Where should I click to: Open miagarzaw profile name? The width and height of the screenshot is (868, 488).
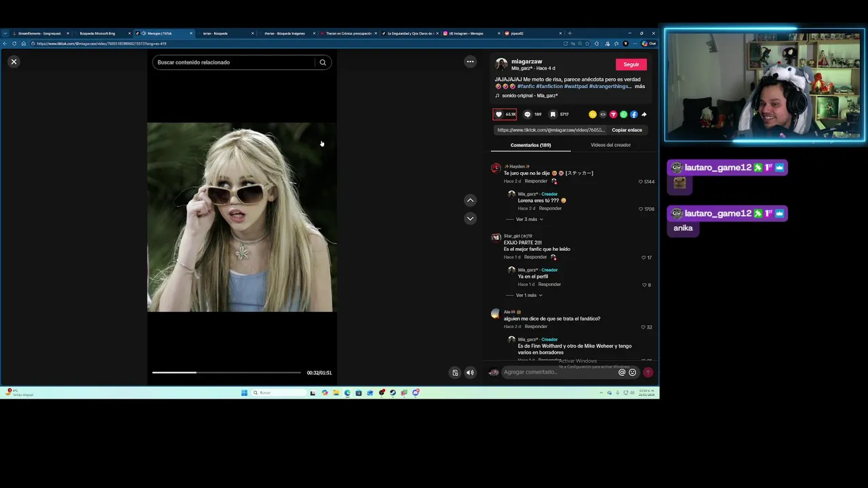[x=527, y=62]
